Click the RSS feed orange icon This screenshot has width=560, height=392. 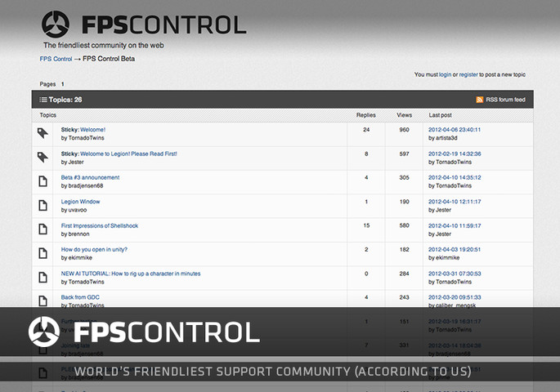pos(479,100)
